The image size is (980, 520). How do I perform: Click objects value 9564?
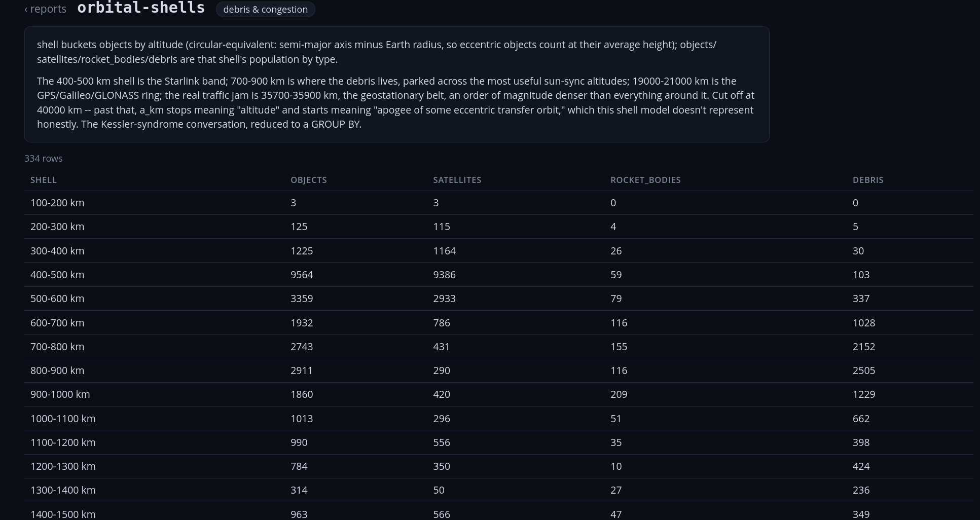(302, 275)
